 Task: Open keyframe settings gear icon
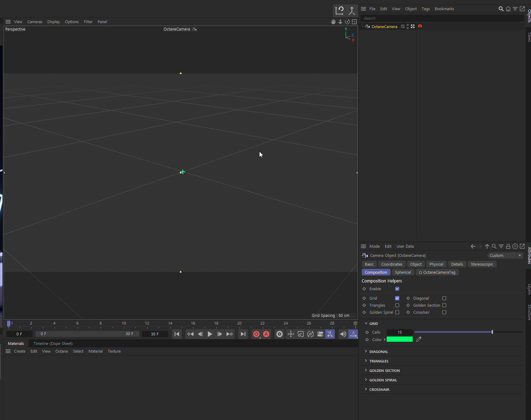click(280, 334)
